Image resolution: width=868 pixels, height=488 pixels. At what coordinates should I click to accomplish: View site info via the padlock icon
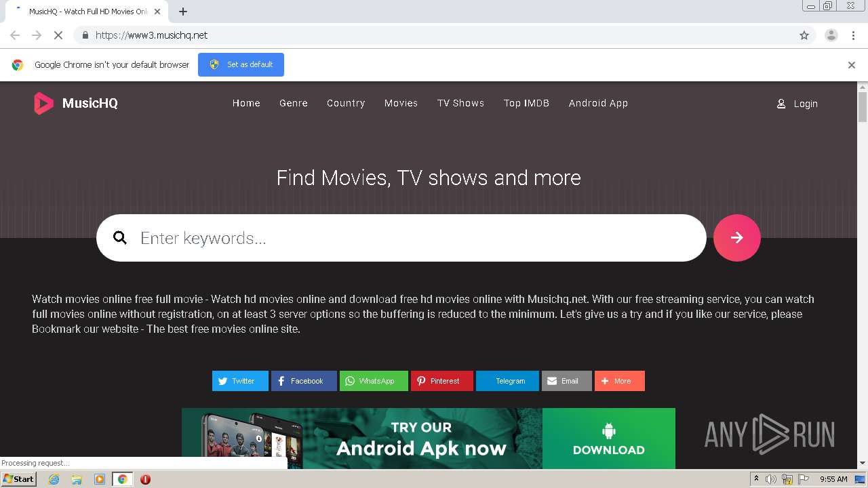[85, 35]
